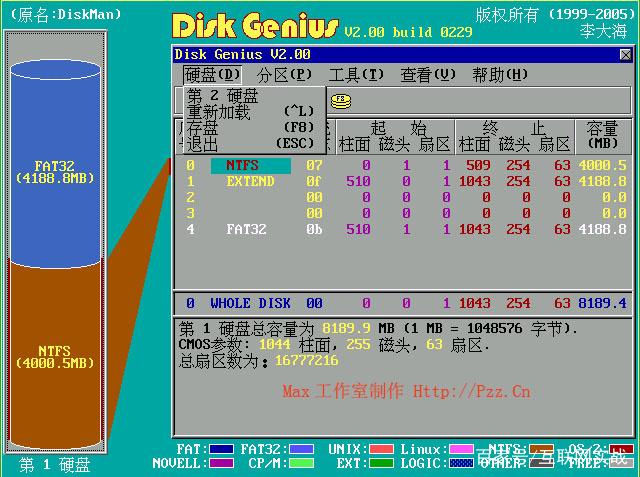
Task: Close the Disk Genius V2.00 window
Action: (625, 55)
